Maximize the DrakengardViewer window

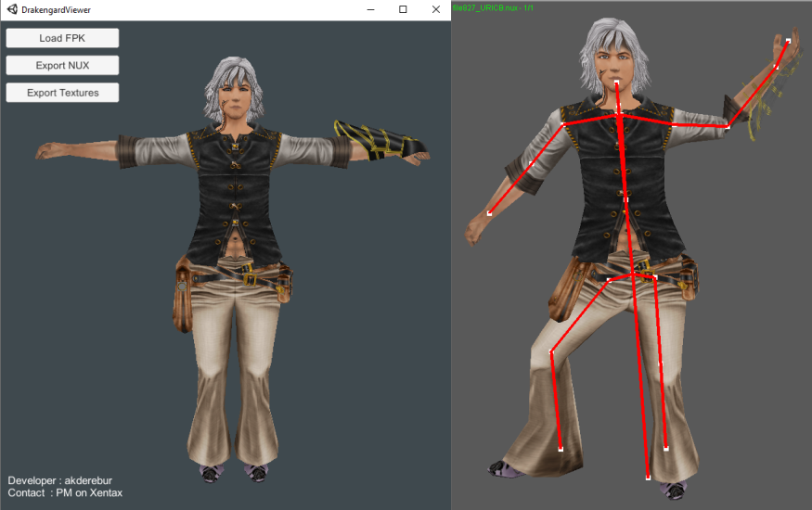pos(403,9)
